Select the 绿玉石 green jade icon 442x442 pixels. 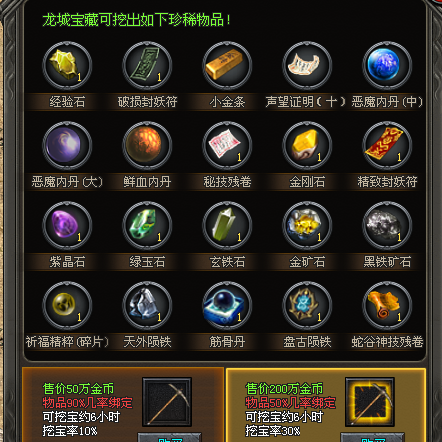147,225
